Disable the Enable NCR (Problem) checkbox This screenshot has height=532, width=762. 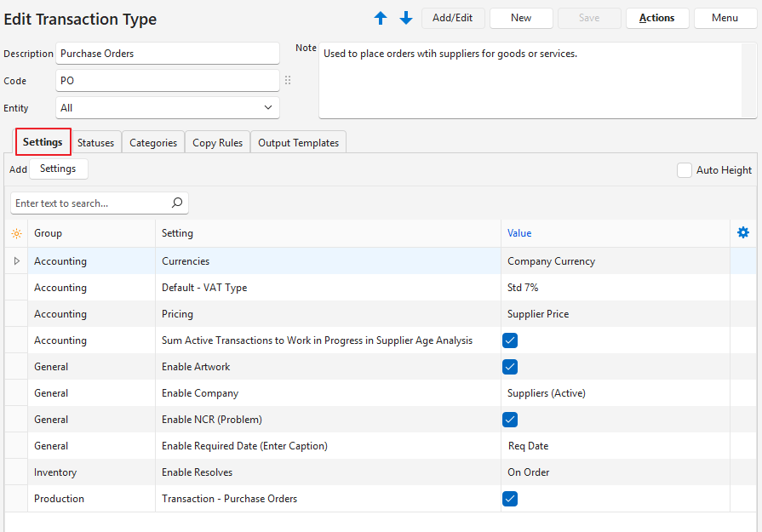(x=510, y=420)
